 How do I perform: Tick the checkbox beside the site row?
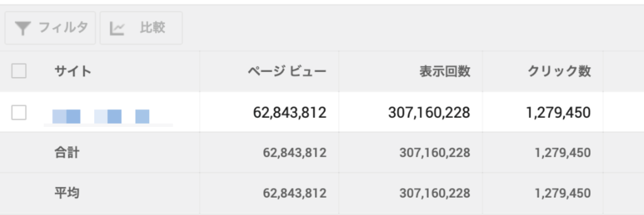point(19,112)
